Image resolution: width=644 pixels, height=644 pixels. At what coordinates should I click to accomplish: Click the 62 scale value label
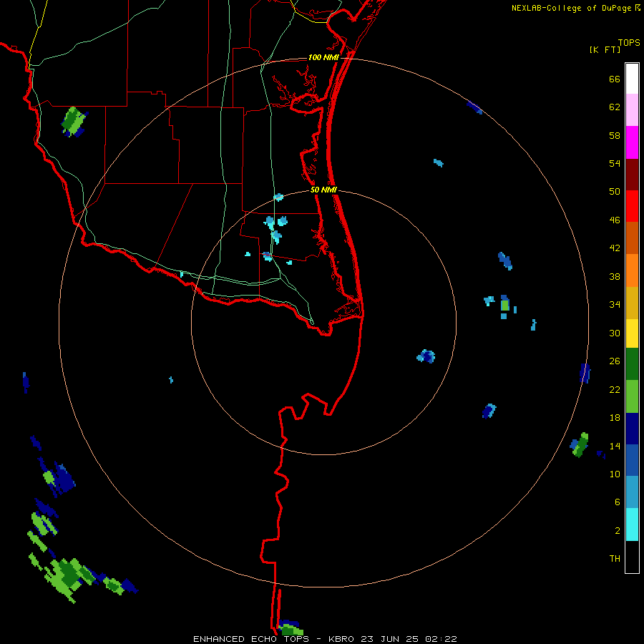[615, 107]
